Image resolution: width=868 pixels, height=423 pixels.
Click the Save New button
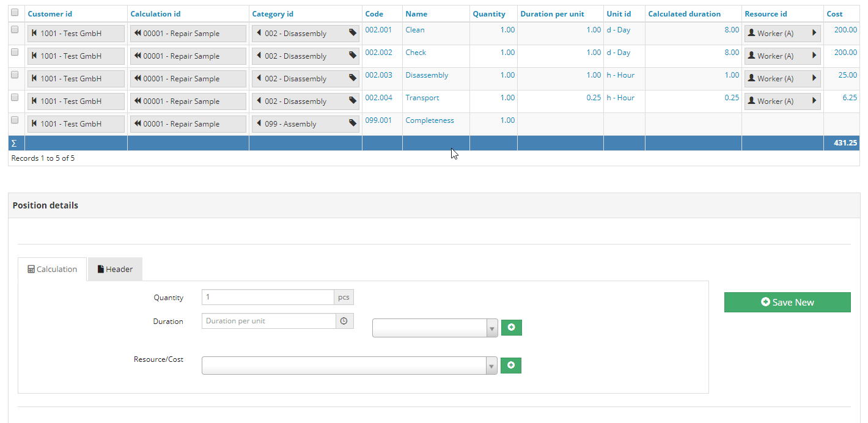[787, 302]
